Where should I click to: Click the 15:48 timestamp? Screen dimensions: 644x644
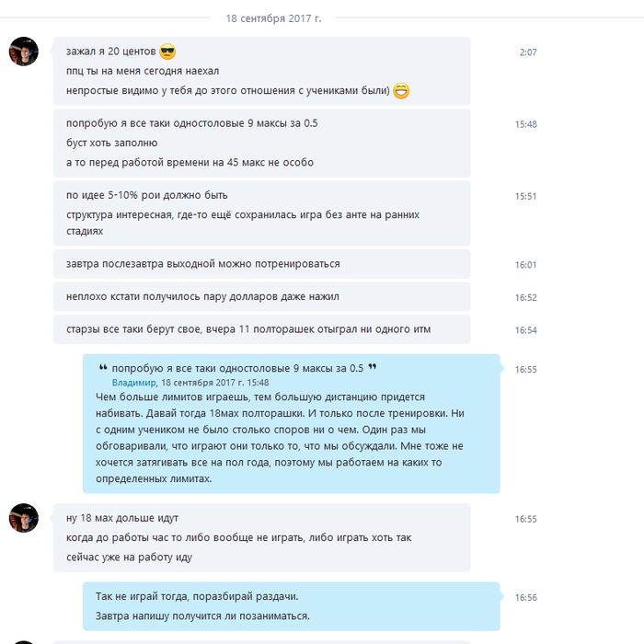click(x=525, y=124)
